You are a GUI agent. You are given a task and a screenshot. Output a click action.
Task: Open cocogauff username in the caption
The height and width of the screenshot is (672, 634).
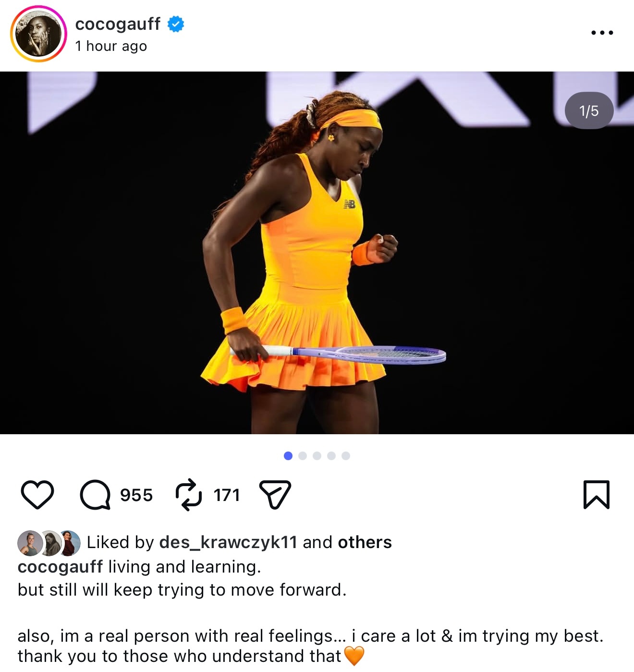point(60,567)
